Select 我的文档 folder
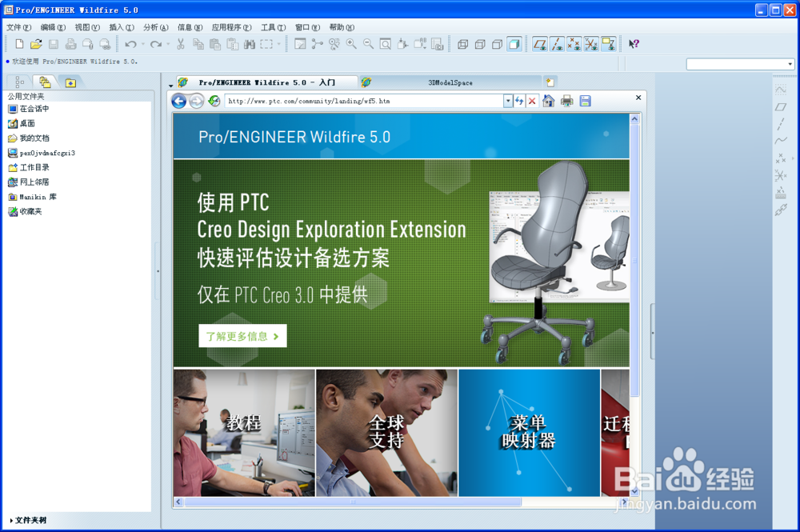 tap(29, 138)
